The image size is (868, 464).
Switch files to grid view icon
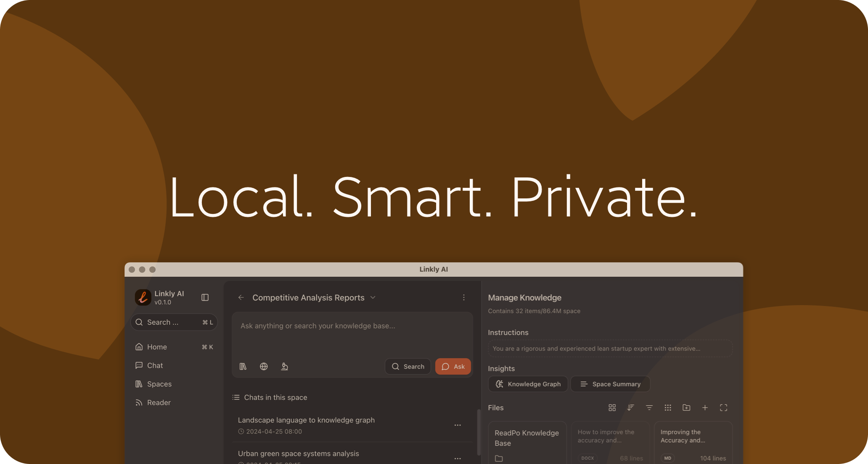pyautogui.click(x=612, y=408)
